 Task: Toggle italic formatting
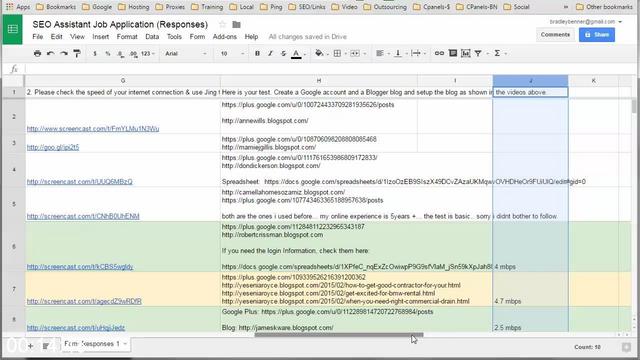(x=270, y=53)
